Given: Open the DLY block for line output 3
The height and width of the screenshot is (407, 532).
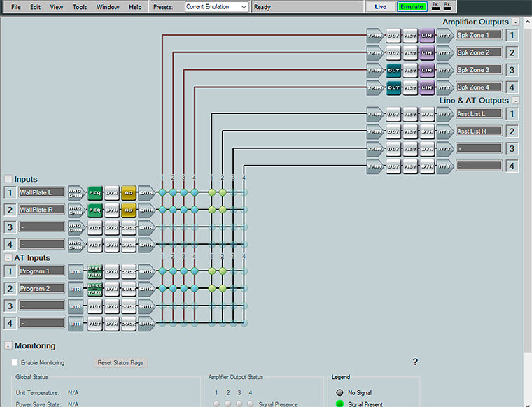Looking at the screenshot, I should [393, 149].
